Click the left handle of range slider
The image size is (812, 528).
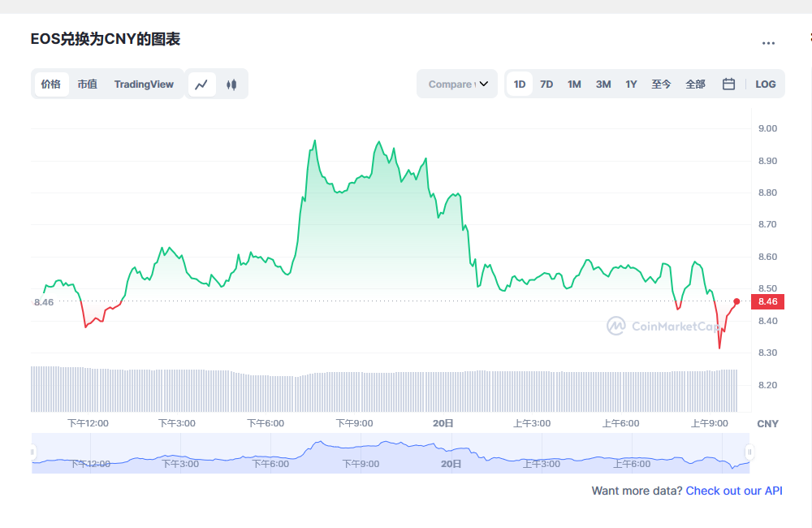tap(33, 452)
